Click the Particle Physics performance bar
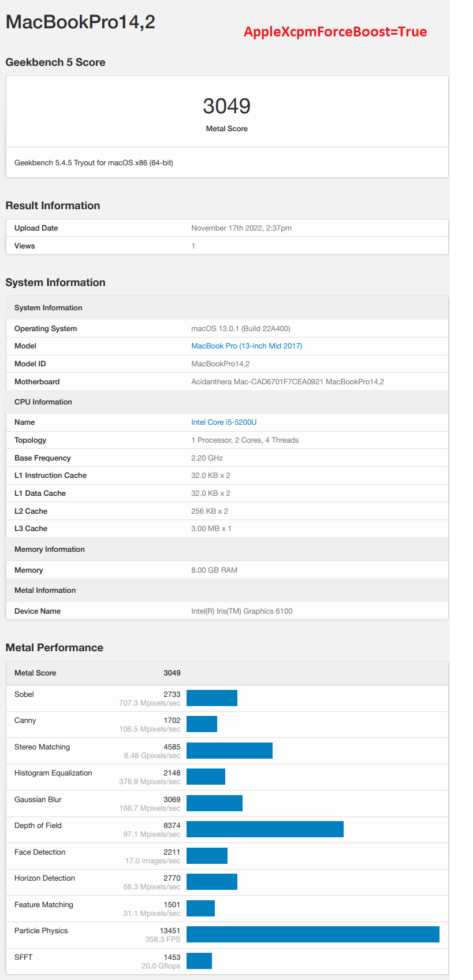The height and width of the screenshot is (980, 473). coord(313,934)
